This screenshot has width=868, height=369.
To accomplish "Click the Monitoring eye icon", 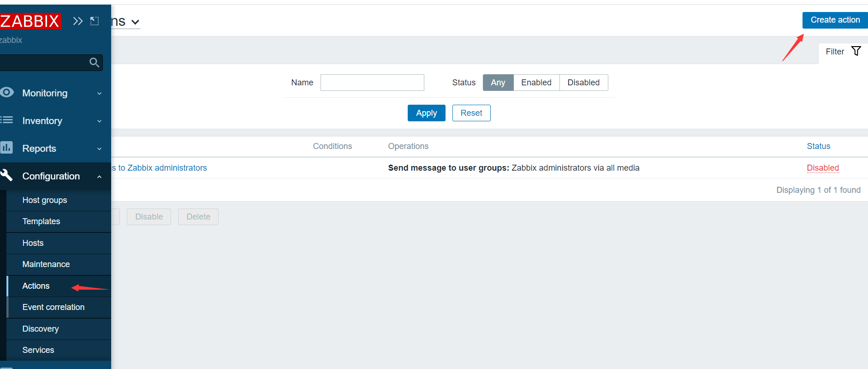I will point(7,92).
